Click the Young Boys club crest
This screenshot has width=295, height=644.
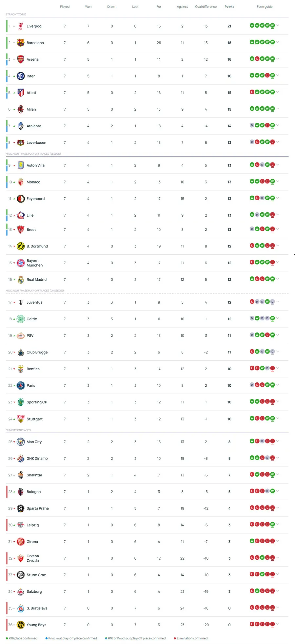(x=21, y=625)
